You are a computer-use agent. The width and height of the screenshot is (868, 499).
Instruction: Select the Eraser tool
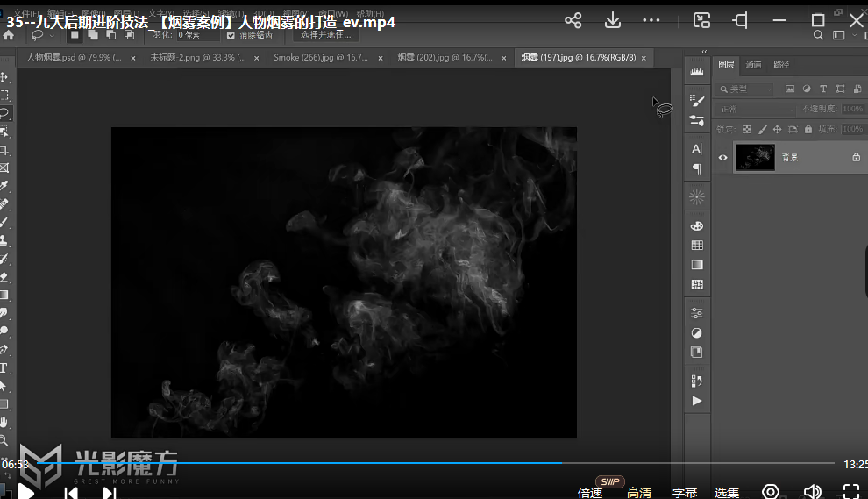pos(4,276)
